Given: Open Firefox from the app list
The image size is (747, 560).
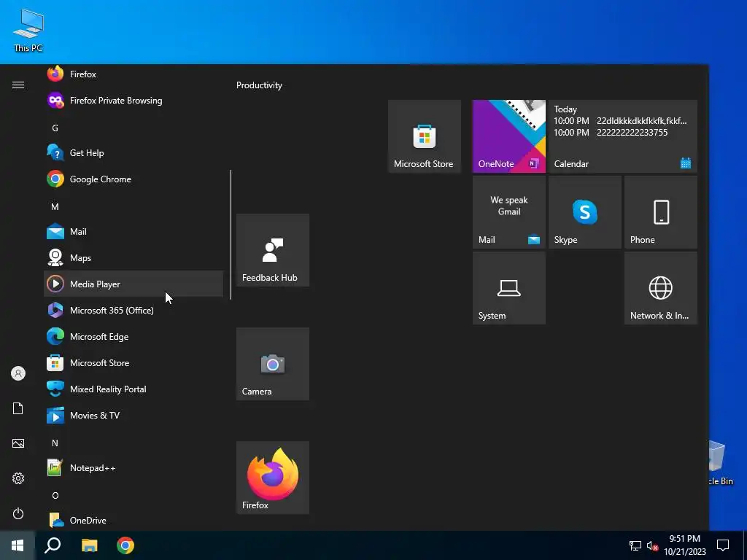Looking at the screenshot, I should tap(133, 74).
